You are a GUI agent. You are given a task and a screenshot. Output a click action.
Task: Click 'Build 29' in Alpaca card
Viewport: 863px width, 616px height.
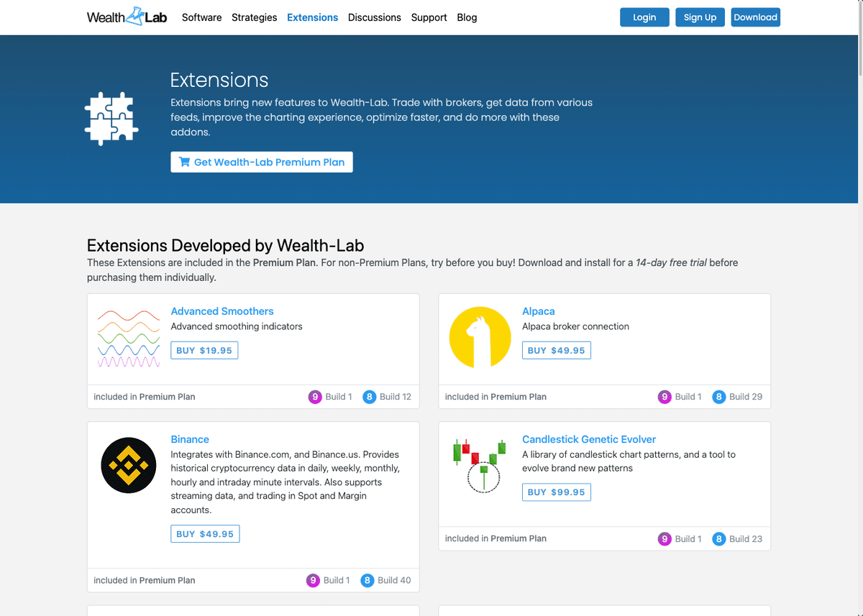tap(746, 397)
